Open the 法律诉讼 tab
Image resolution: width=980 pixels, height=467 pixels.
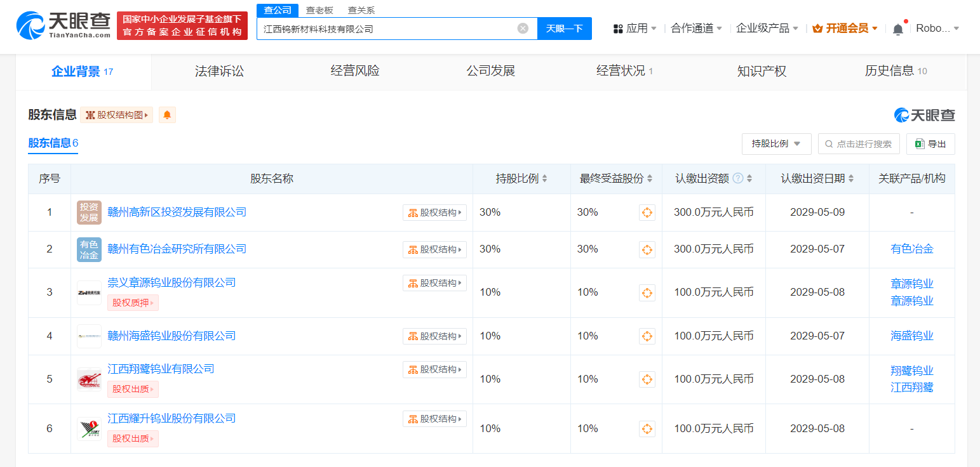click(x=219, y=71)
